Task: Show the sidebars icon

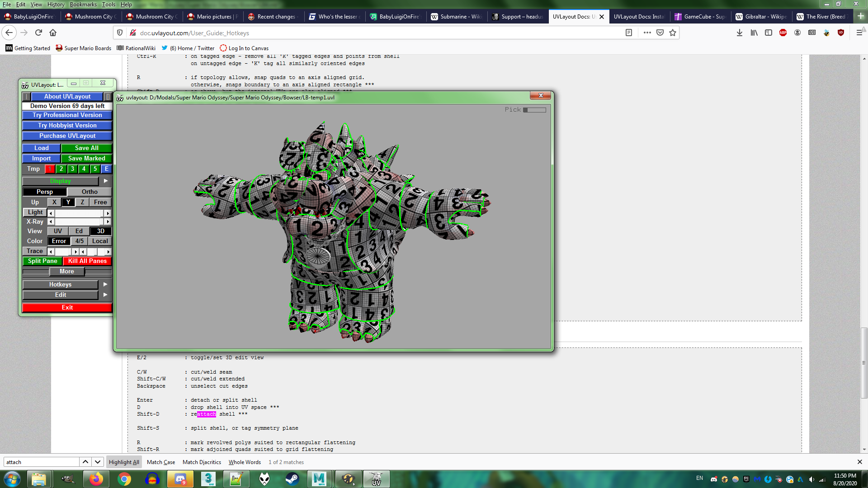Action: pos(769,33)
